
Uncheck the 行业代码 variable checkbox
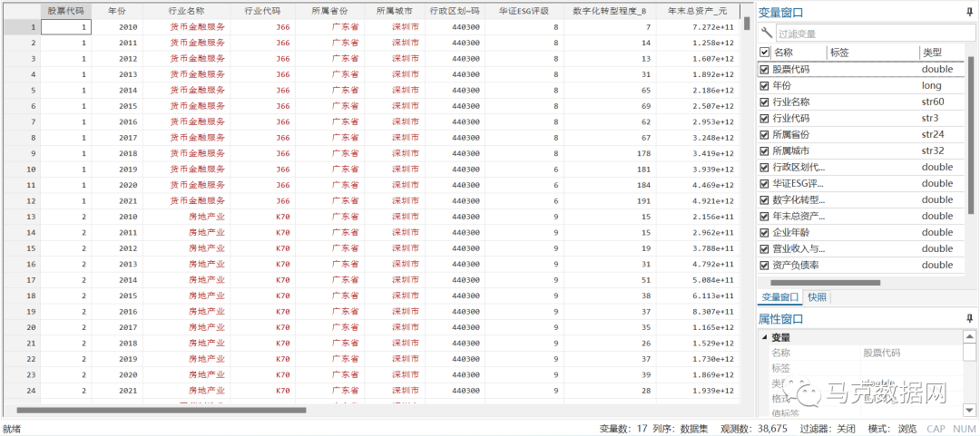click(764, 118)
